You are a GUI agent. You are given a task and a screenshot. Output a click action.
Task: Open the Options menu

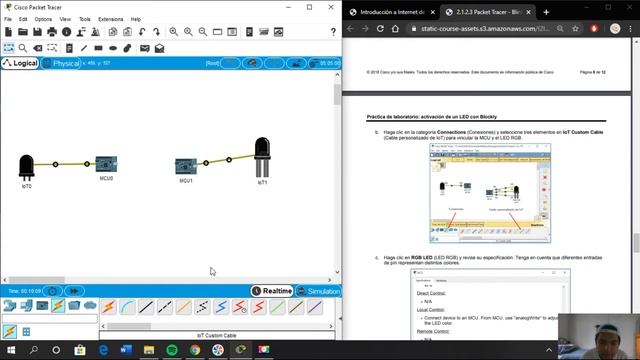(43, 19)
